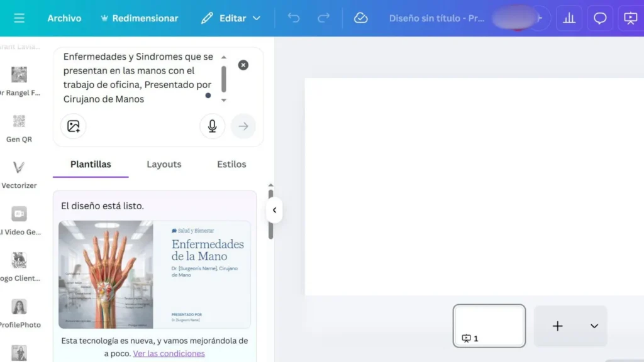Open the add page options chevron
644x362 pixels.
point(594,326)
